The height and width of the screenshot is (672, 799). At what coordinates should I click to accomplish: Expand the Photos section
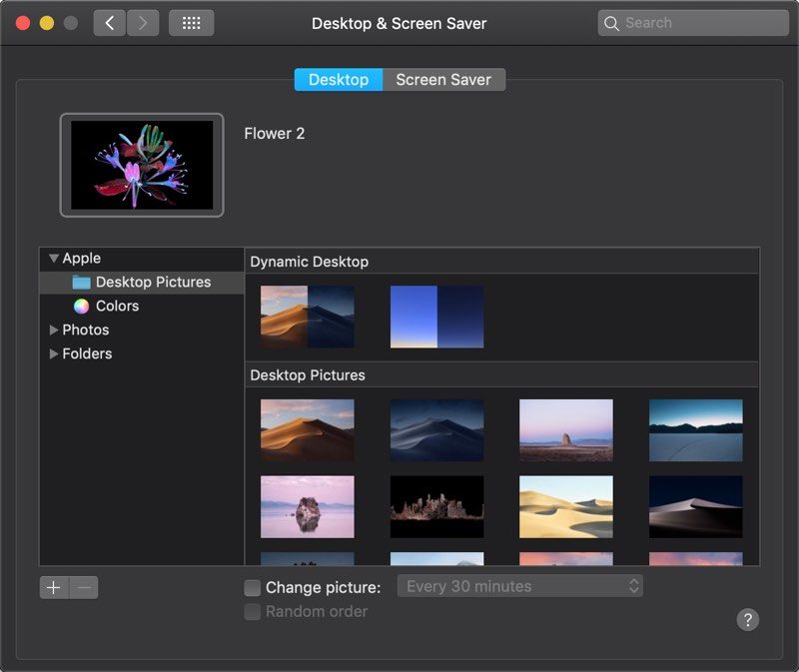tap(54, 331)
